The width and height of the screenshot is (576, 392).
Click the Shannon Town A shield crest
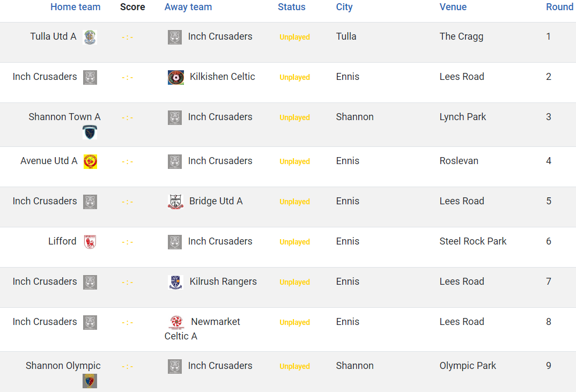pyautogui.click(x=90, y=132)
